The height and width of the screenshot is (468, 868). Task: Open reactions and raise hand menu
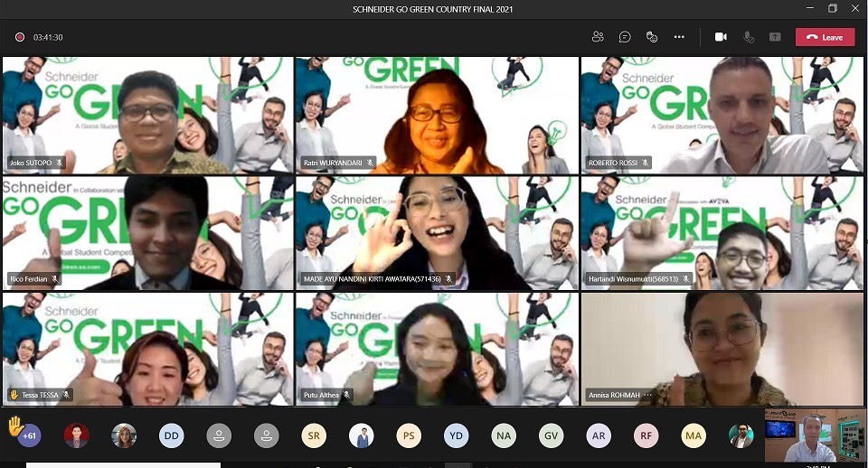click(x=652, y=37)
